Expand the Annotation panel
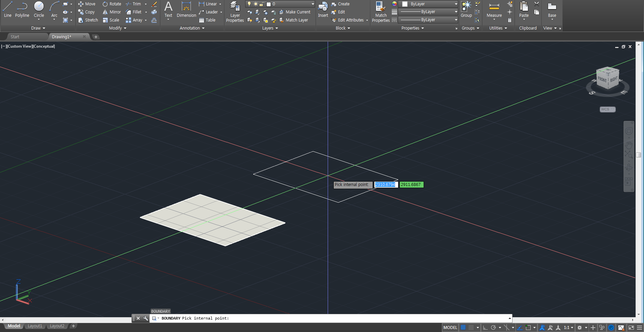 coord(192,28)
